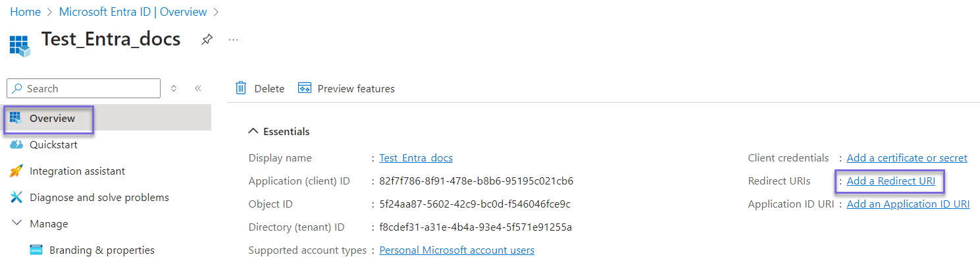Go to Home breadcrumb
This screenshot has height=257, width=980.
tap(25, 12)
